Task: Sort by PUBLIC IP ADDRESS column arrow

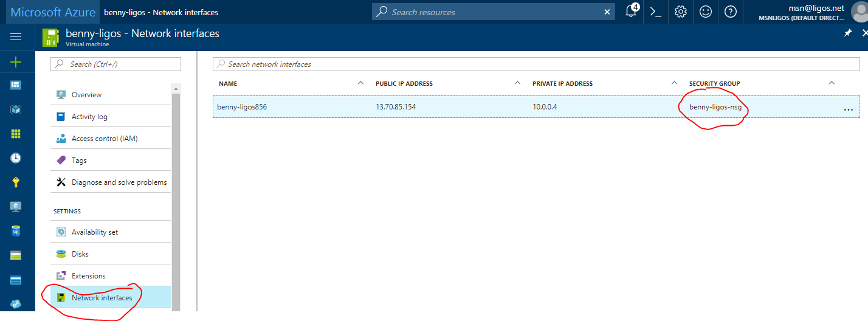Action: [x=518, y=83]
